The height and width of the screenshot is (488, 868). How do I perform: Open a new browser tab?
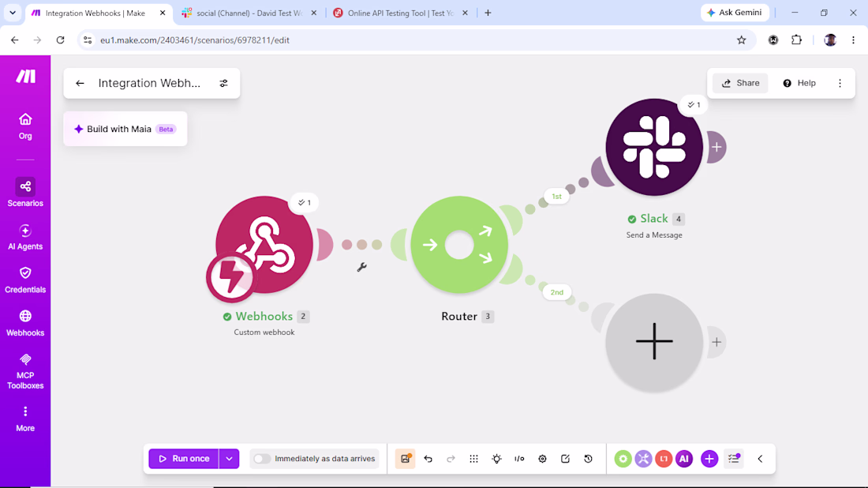488,13
